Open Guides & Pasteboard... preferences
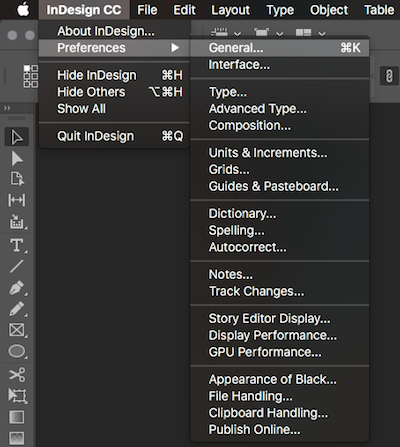The image size is (400, 447). pos(280,186)
